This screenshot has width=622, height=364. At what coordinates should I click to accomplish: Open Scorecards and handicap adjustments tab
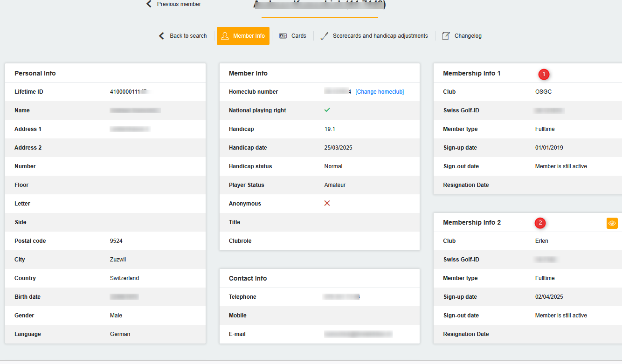380,36
